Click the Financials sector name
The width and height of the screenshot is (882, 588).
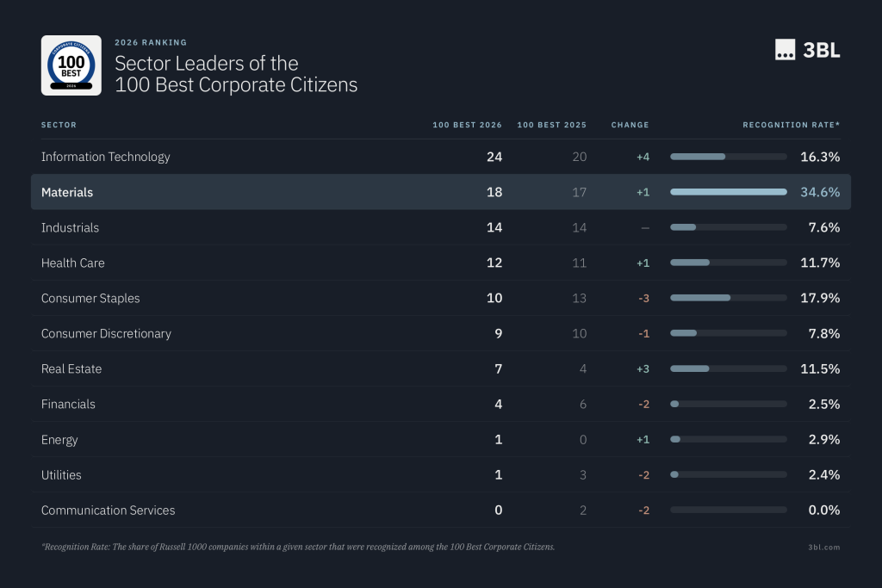click(x=68, y=404)
